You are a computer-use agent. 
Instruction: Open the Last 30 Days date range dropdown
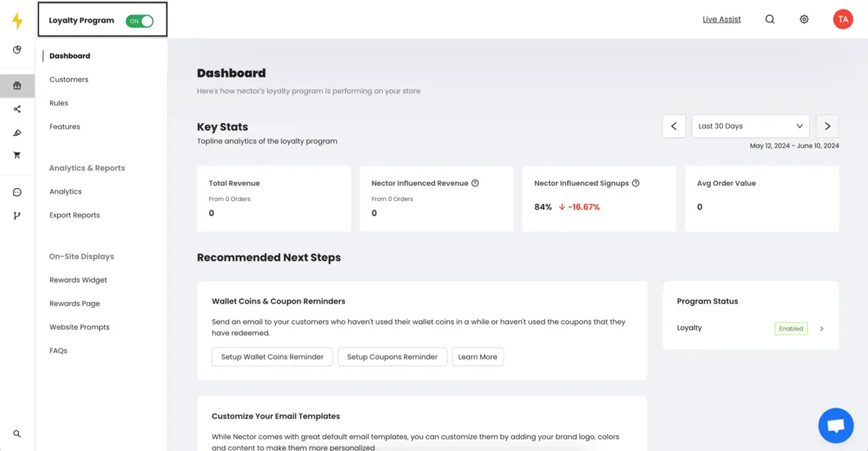click(x=750, y=126)
